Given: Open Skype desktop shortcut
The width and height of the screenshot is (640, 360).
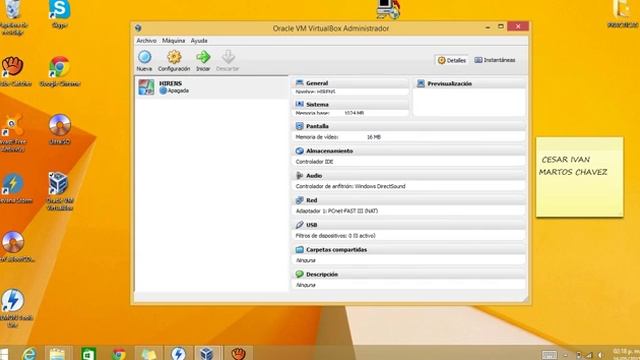Looking at the screenshot, I should 60,14.
